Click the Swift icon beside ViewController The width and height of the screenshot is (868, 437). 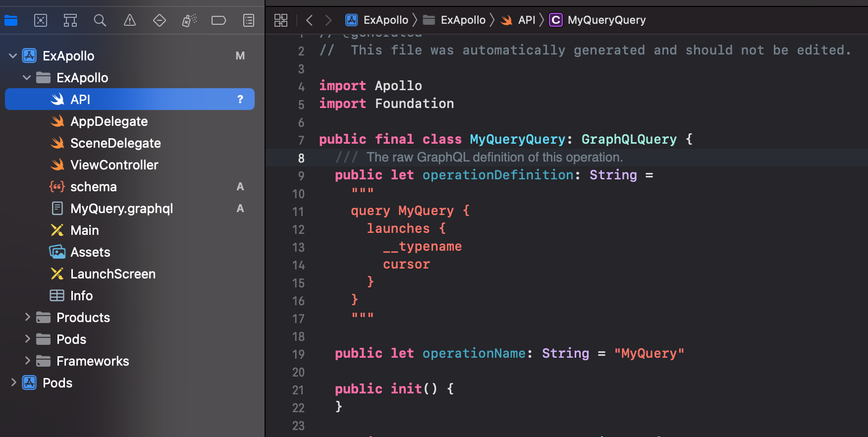tap(57, 164)
